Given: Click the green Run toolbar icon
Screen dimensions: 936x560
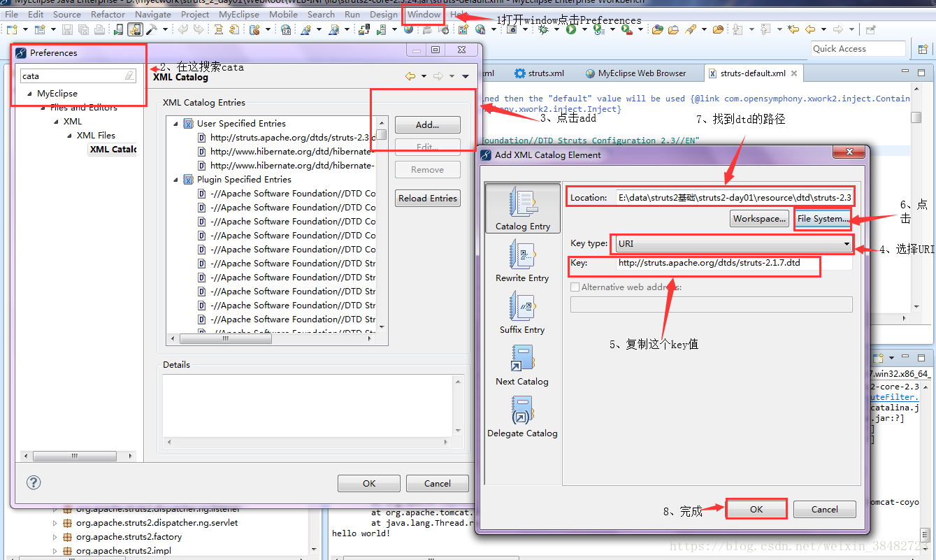Looking at the screenshot, I should click(571, 29).
